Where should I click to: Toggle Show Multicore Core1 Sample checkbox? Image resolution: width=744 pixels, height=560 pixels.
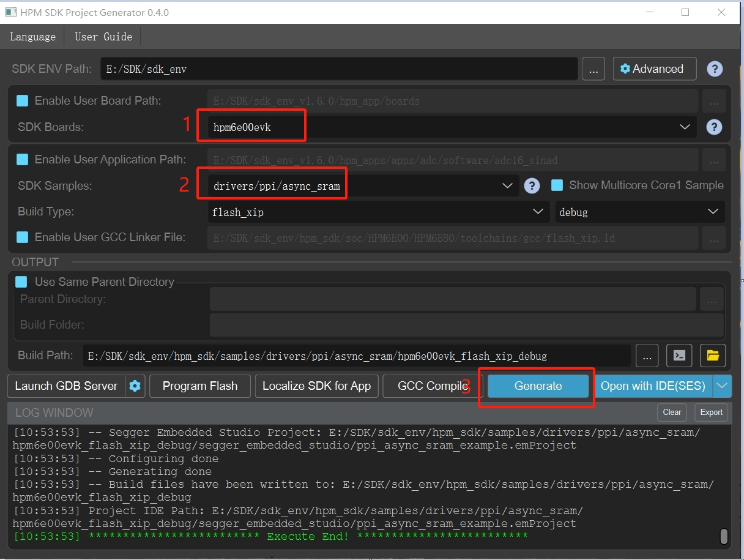point(557,185)
